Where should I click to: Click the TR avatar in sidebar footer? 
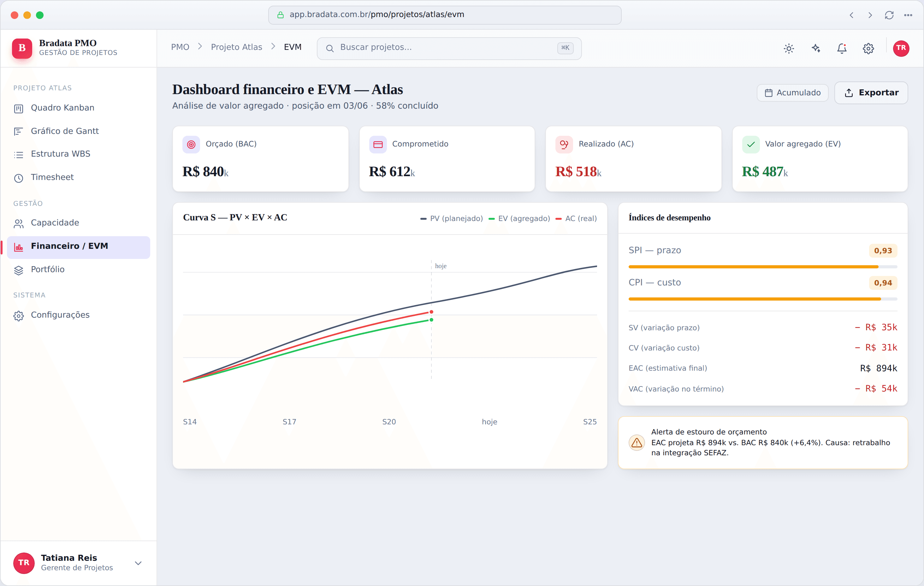pos(24,563)
